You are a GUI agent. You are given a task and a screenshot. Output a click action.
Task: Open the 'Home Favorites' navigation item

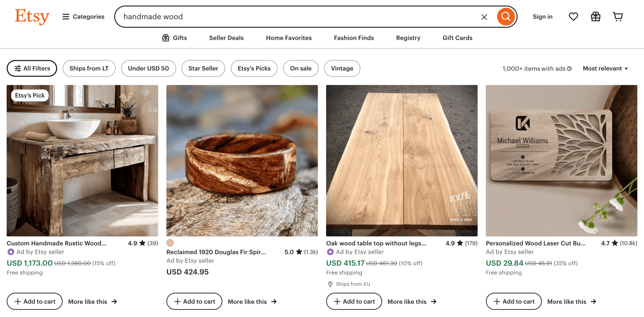click(289, 38)
